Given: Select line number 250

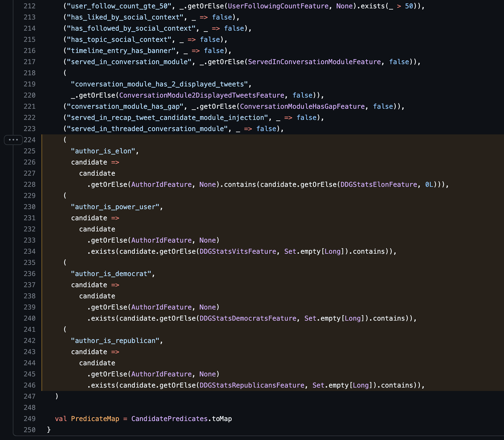Looking at the screenshot, I should tap(30, 430).
